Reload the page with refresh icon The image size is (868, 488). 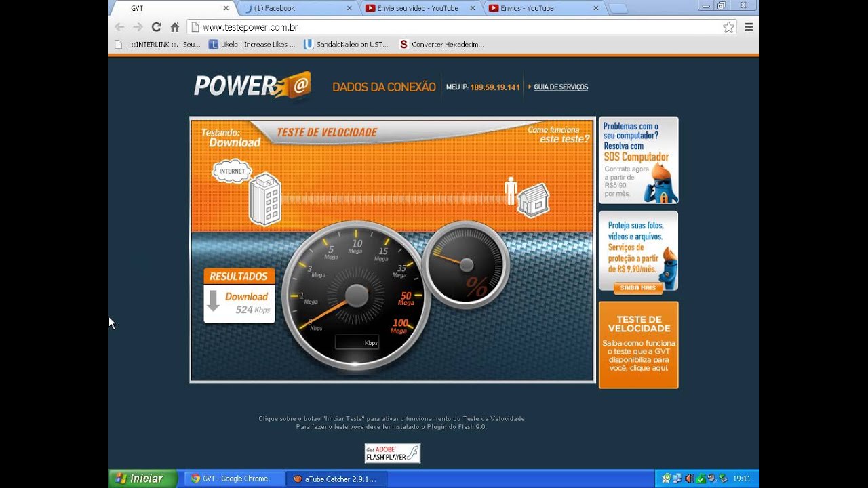[156, 27]
